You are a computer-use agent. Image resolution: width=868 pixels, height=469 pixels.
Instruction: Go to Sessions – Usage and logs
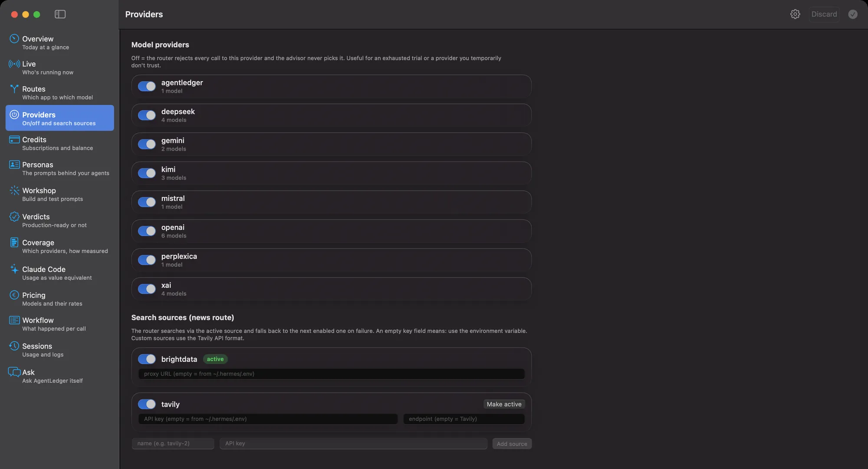pos(60,350)
